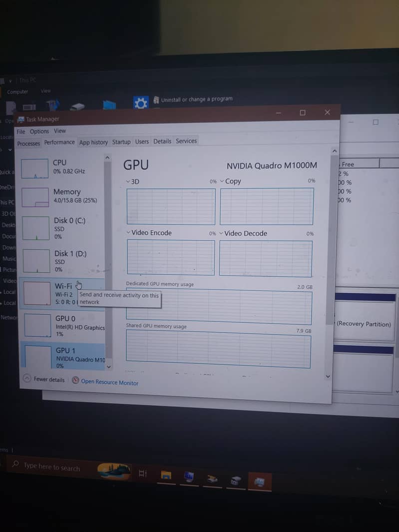Select GPU 1 NVIDIA Quadro entry

point(63,356)
